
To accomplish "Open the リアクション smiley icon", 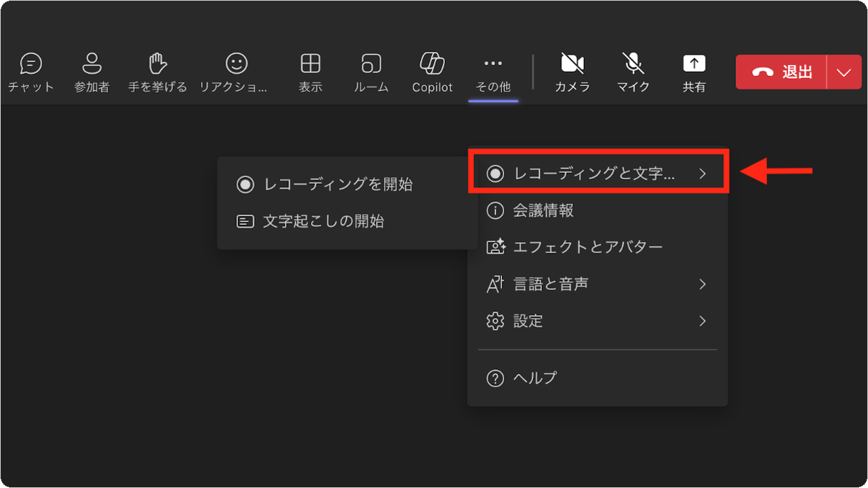I will (236, 64).
